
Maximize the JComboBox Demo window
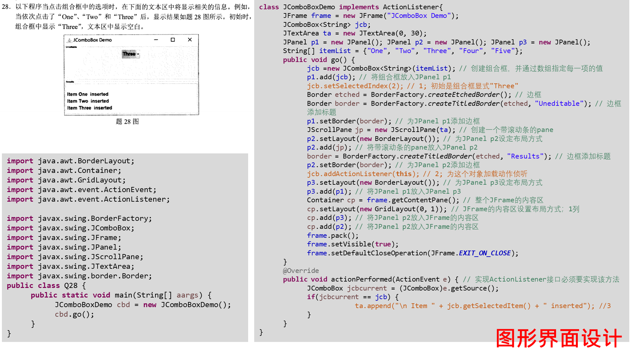(173, 40)
